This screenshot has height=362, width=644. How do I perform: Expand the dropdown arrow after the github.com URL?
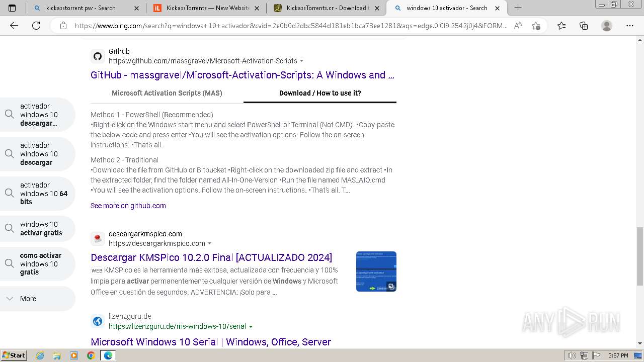[x=302, y=61]
